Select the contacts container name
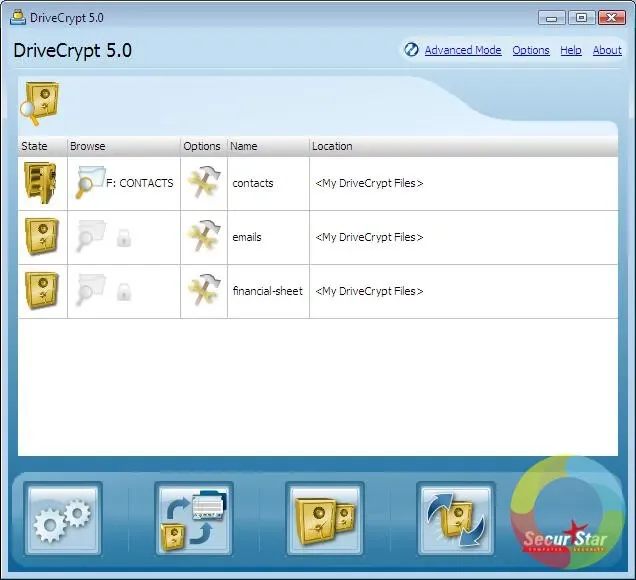636x580 pixels. 253,183
